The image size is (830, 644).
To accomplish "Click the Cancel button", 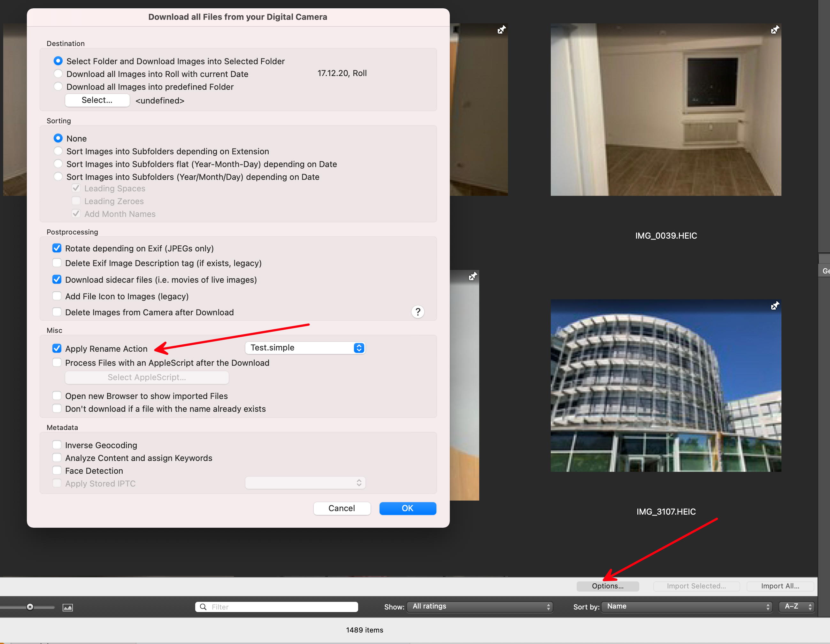I will 341,508.
